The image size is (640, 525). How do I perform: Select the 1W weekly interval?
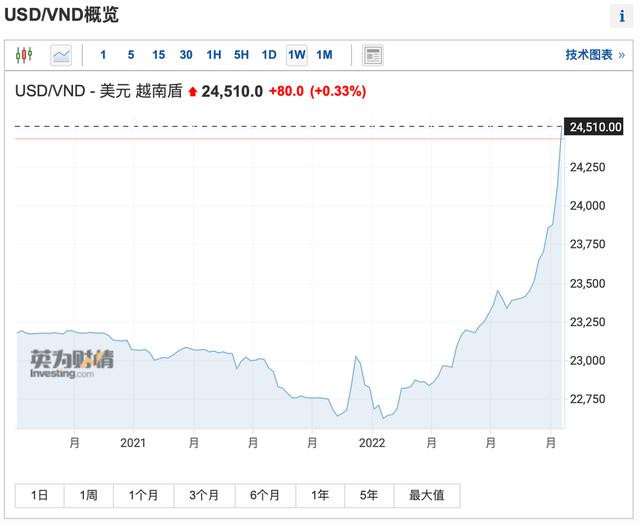tap(296, 55)
